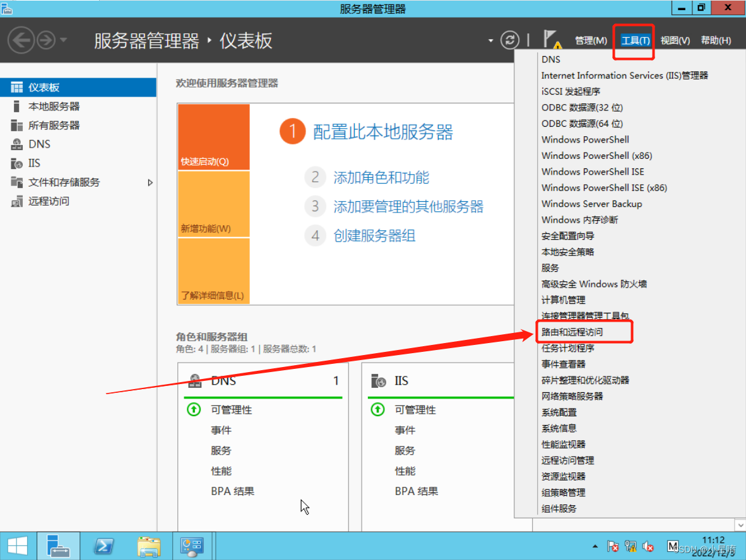Open Server Manager from the taskbar
The image size is (746, 560).
58,545
